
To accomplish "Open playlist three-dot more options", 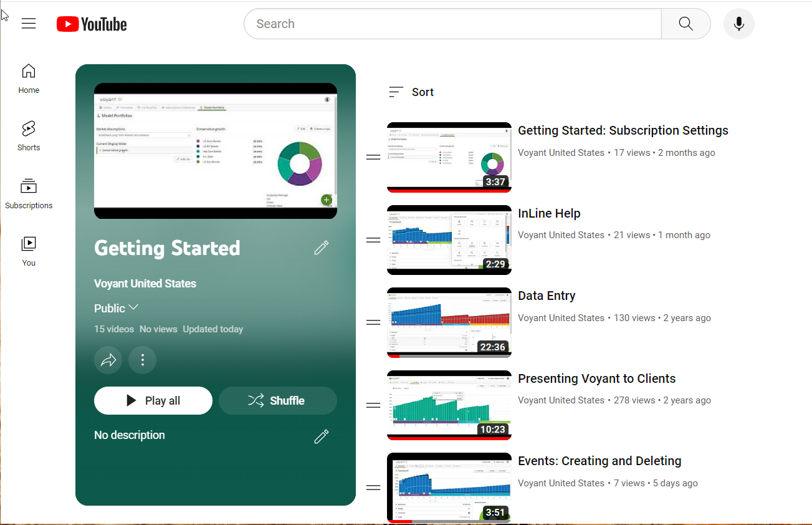I will (142, 360).
